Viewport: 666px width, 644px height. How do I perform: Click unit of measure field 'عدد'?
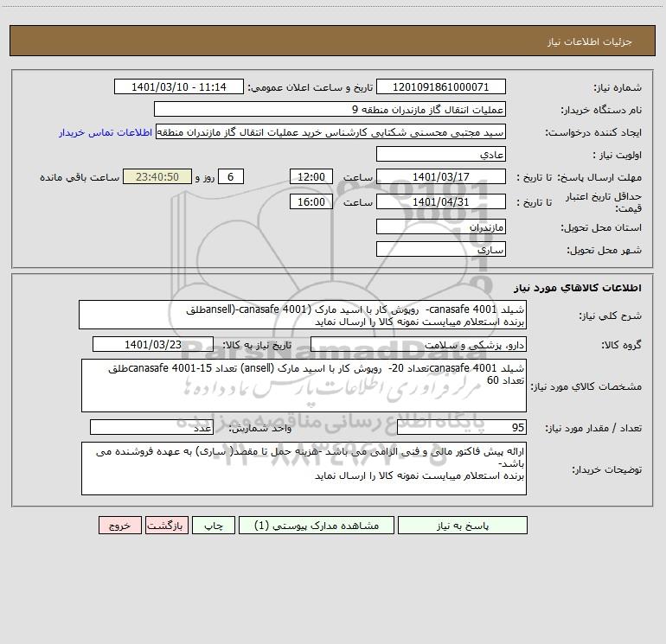click(151, 427)
